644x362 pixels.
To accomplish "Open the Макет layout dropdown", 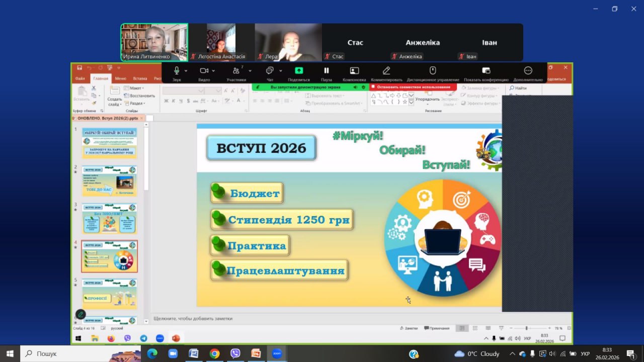I will (x=135, y=88).
